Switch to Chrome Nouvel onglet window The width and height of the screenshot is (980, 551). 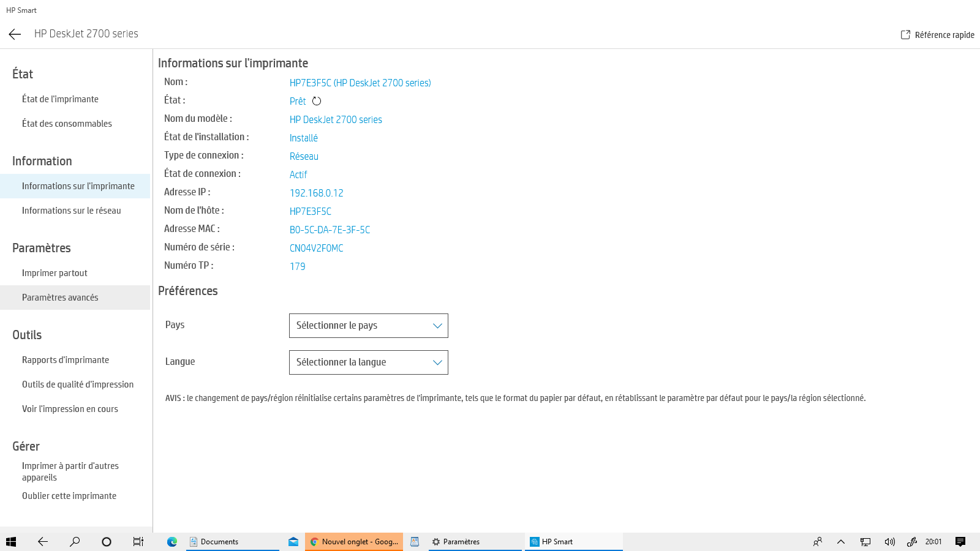354,542
